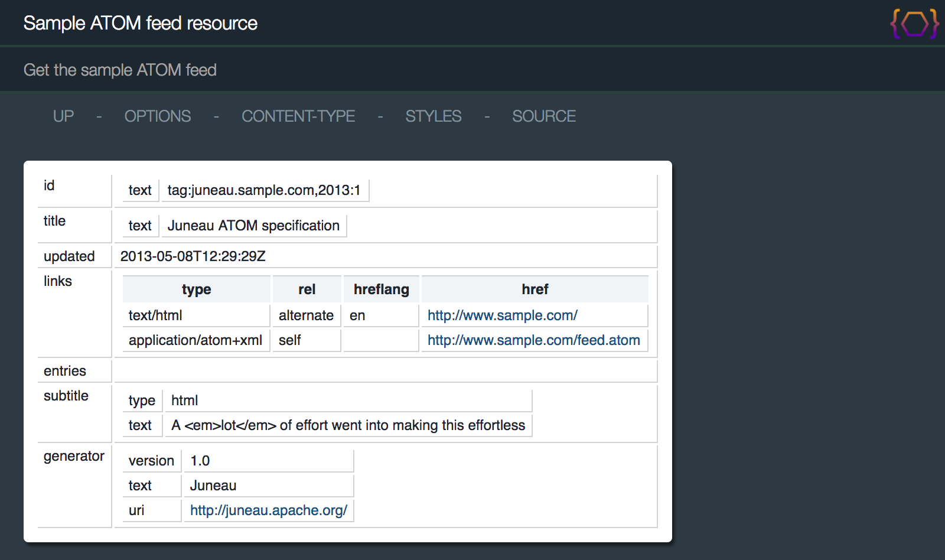Click the 'hreflang' column header
The image size is (945, 560).
pyautogui.click(x=381, y=289)
